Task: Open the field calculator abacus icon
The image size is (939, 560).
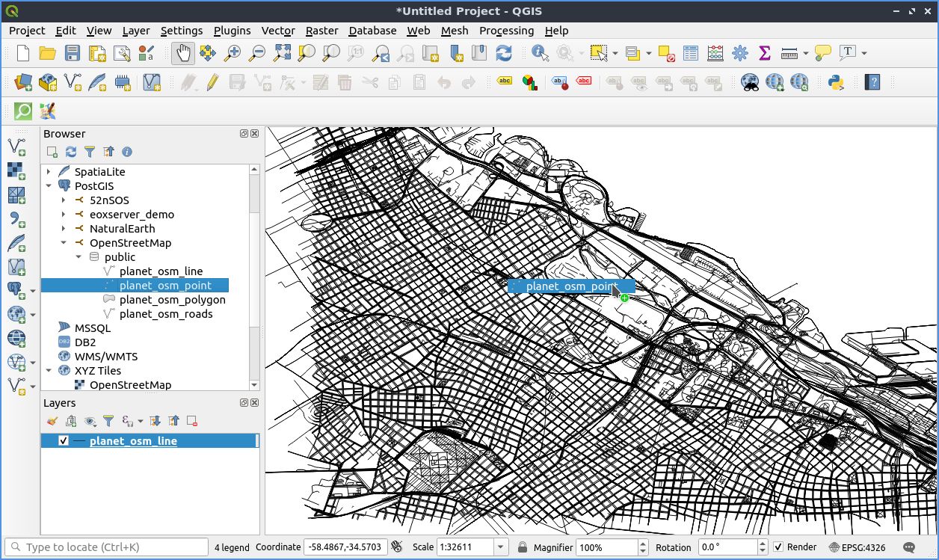Action: click(x=715, y=53)
